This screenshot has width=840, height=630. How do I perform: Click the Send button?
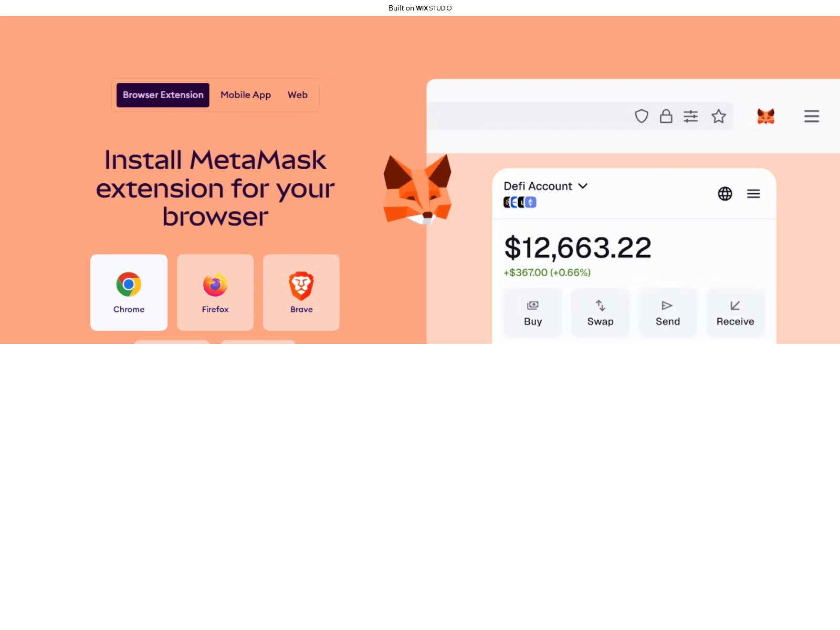[x=668, y=313]
